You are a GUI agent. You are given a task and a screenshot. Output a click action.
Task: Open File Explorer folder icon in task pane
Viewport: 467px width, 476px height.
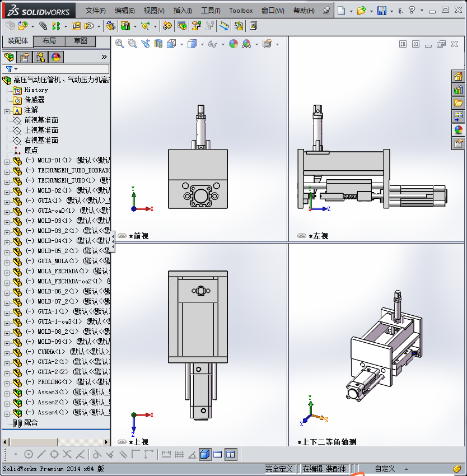pos(458,103)
